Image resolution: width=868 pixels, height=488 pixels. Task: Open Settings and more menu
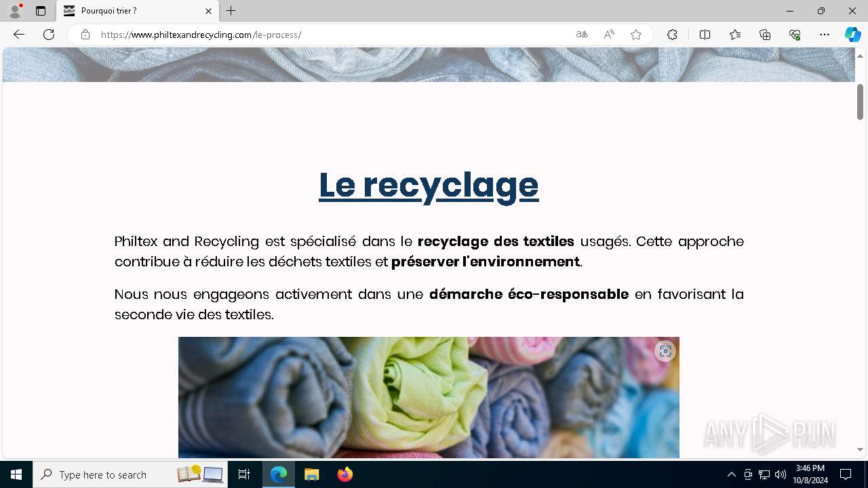[x=825, y=35]
